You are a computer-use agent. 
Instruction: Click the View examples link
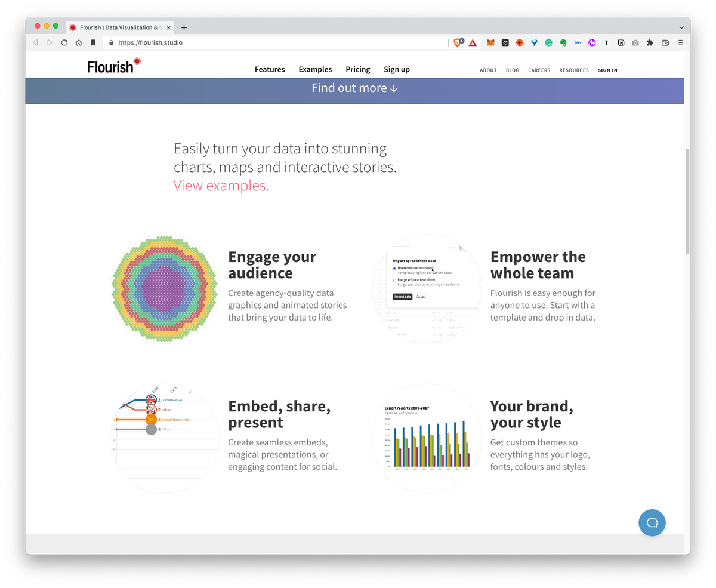coord(220,186)
